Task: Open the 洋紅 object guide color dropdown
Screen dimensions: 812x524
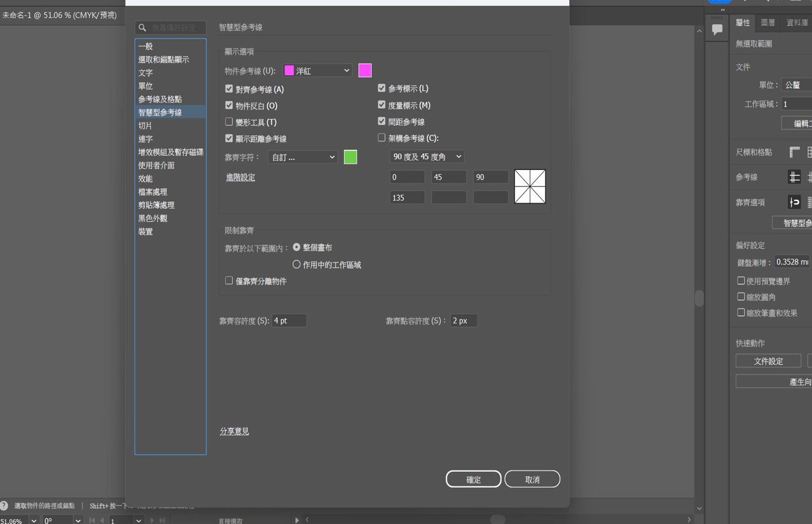Action: [318, 71]
